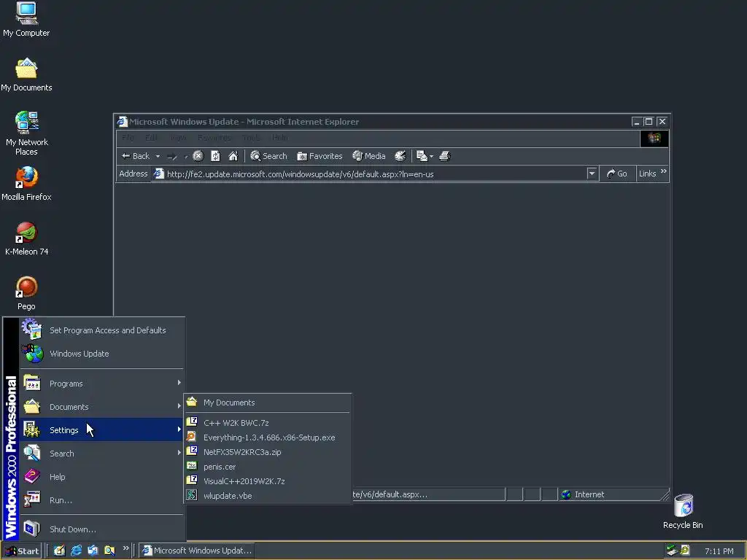Screen dimensions: 747x560
Task: Click the address bar URL field
Action: click(x=374, y=174)
